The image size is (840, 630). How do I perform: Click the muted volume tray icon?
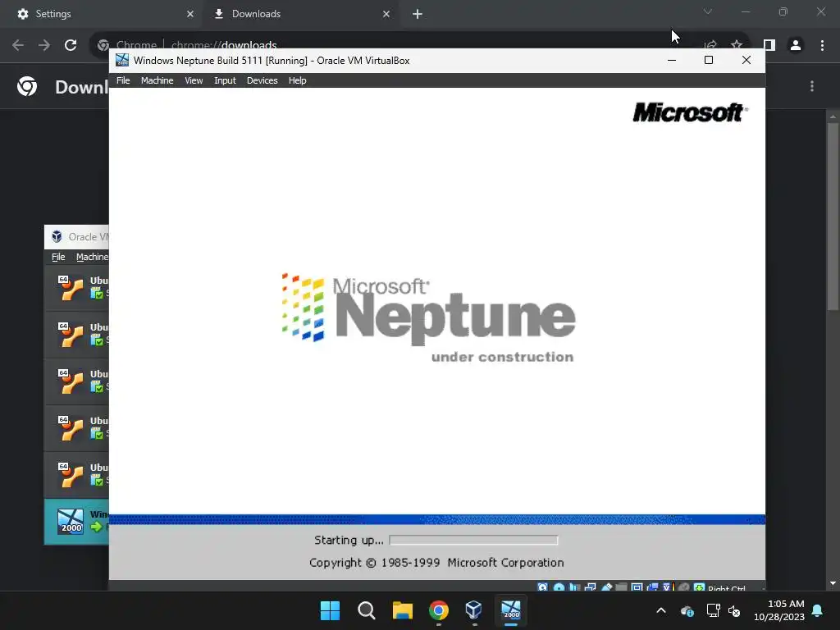click(x=734, y=610)
